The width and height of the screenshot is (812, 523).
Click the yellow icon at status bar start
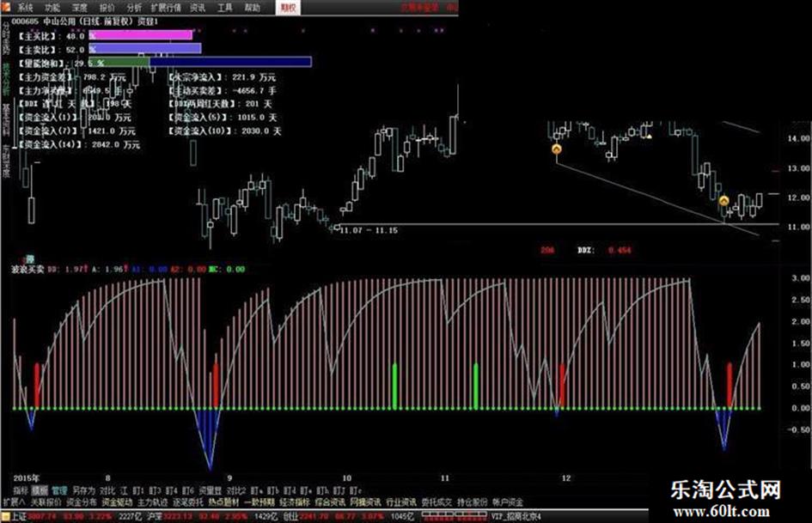[5, 517]
